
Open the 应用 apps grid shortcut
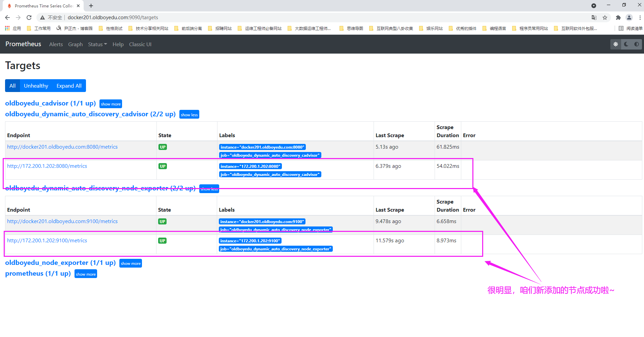click(13, 28)
